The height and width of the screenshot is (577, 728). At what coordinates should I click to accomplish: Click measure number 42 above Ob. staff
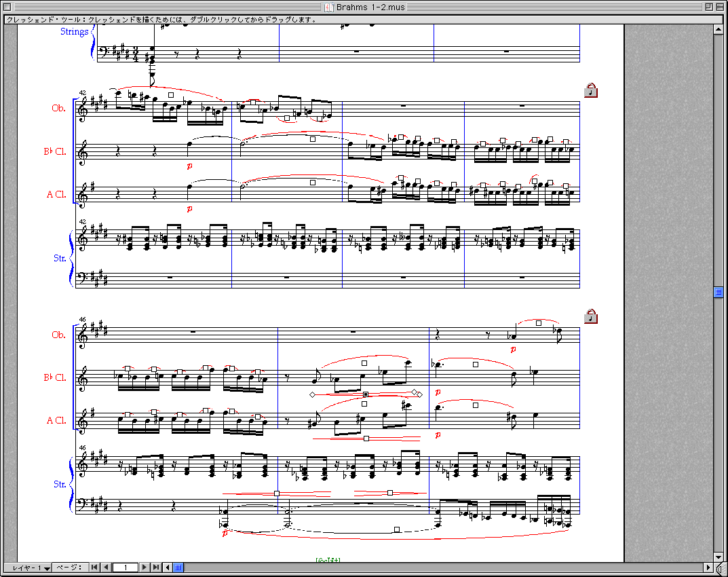(x=83, y=93)
